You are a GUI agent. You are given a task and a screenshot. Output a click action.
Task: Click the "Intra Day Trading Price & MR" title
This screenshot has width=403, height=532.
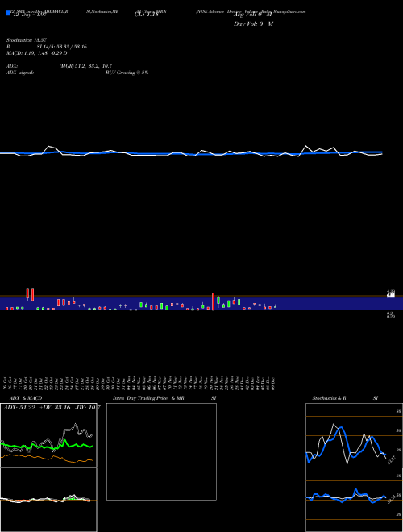coord(148,398)
